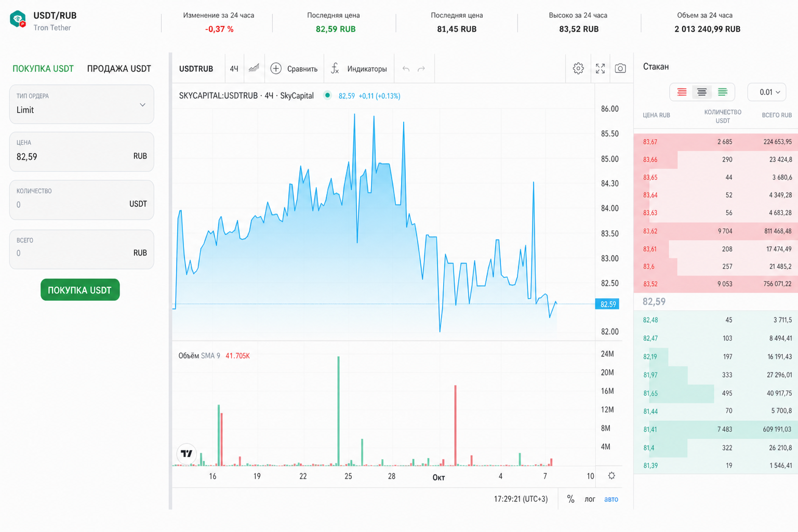Select the 83,66 sell order price
Screen dimensions: 798x532
point(650,159)
